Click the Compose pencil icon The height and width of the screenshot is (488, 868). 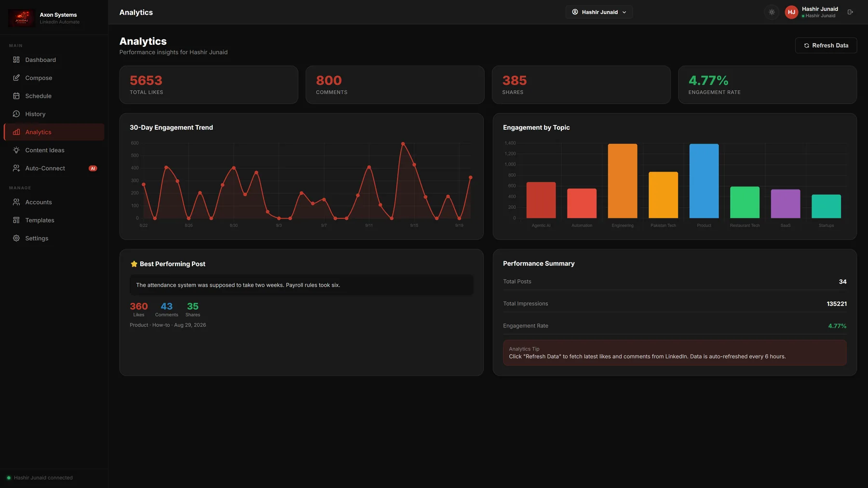16,78
